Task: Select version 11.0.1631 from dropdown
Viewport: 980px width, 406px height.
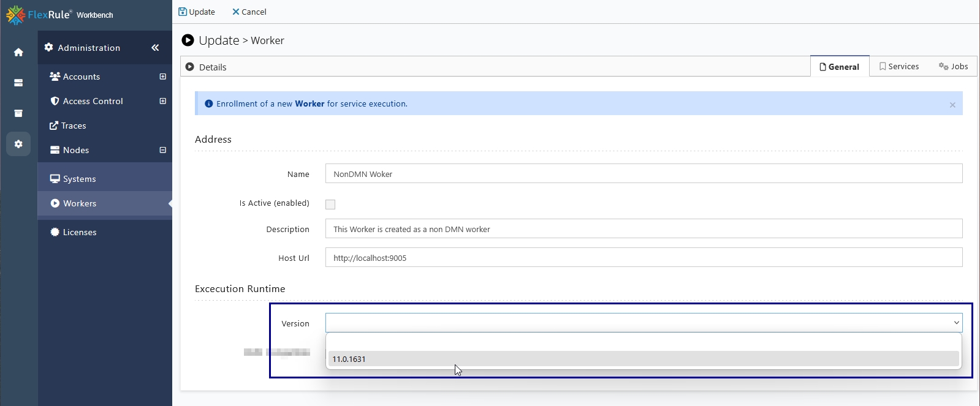Action: [644, 359]
